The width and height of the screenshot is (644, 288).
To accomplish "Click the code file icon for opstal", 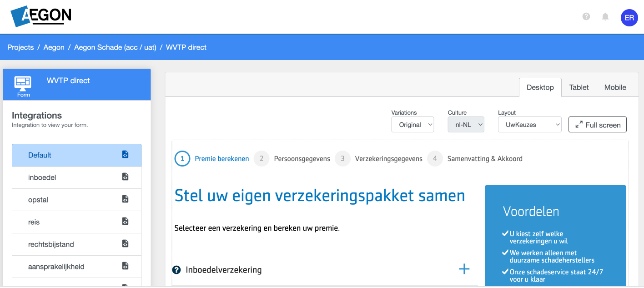I will 125,199.
